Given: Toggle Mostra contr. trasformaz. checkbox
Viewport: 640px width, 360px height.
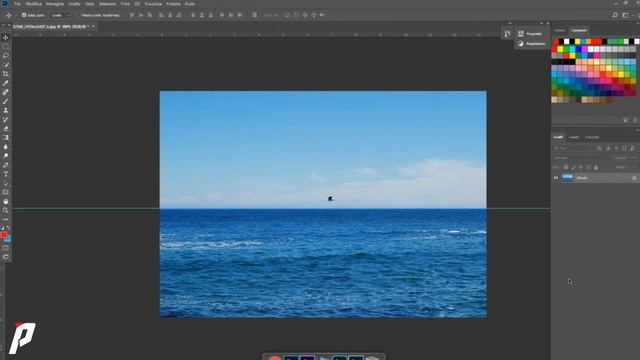Looking at the screenshot, I should pos(79,15).
